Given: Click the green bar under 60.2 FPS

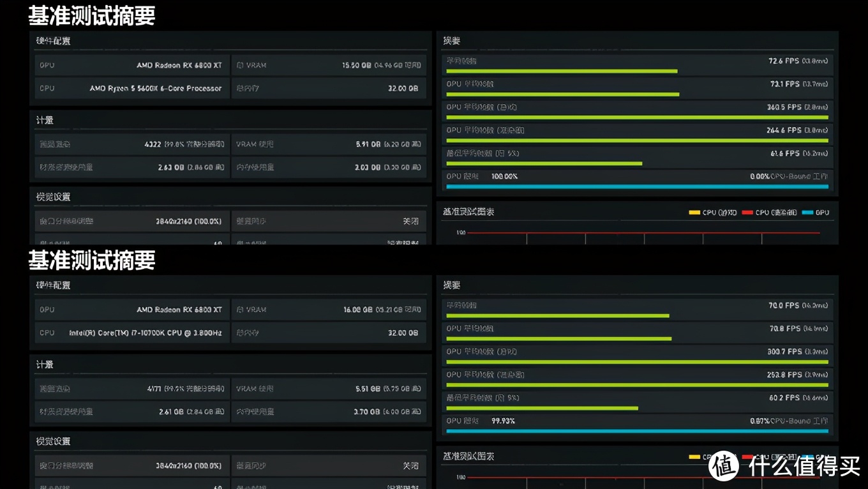Looking at the screenshot, I should click(542, 408).
